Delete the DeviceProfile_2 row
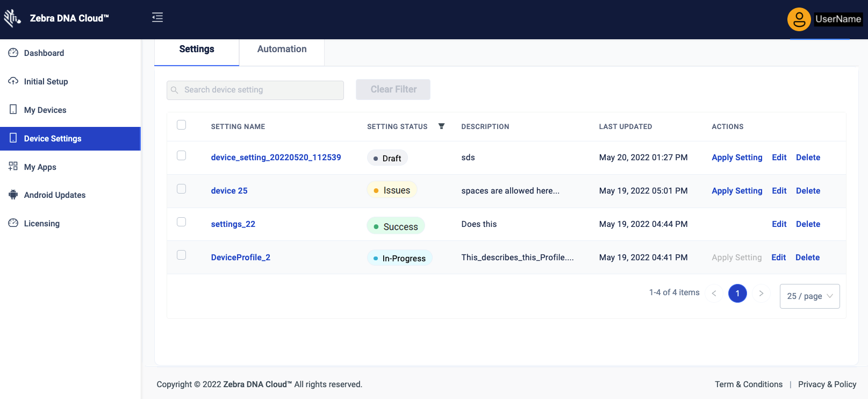This screenshot has height=399, width=868. [808, 258]
